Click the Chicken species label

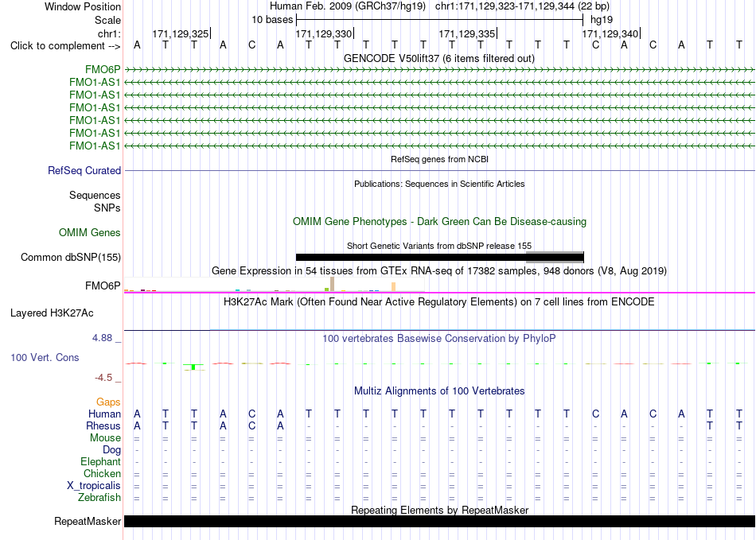point(102,474)
